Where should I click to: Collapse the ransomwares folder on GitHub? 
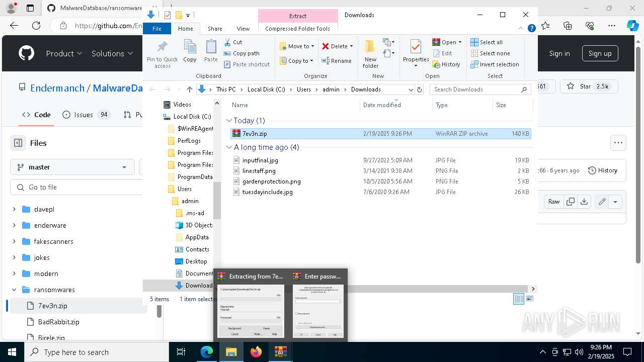pyautogui.click(x=14, y=290)
